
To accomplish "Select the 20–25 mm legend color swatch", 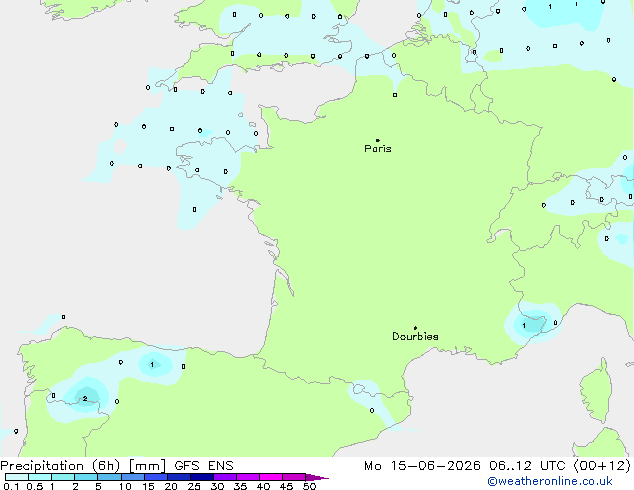I will pos(179,477).
